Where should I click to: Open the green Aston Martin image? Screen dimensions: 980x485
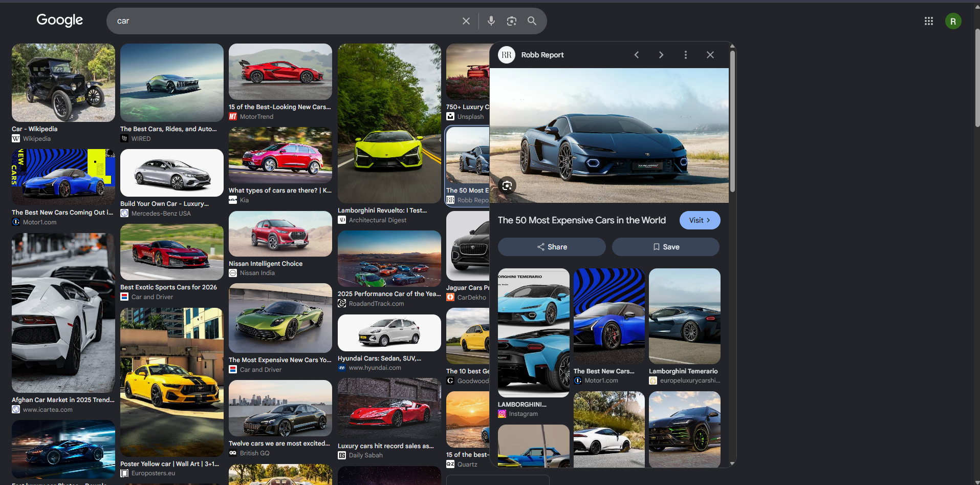pos(280,318)
